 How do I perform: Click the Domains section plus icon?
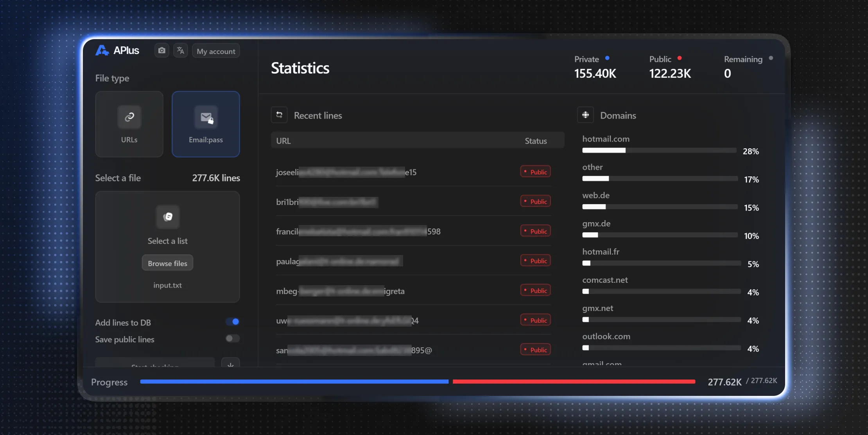585,115
